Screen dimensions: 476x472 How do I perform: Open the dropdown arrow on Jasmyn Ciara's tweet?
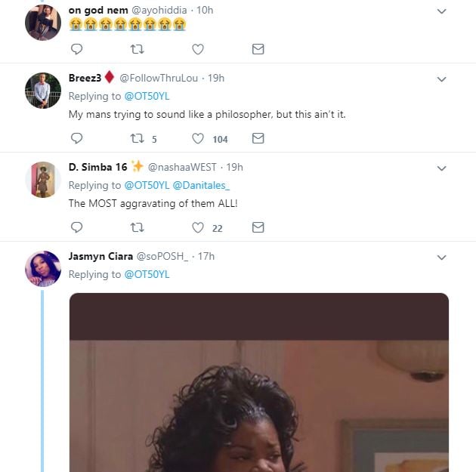click(x=441, y=258)
